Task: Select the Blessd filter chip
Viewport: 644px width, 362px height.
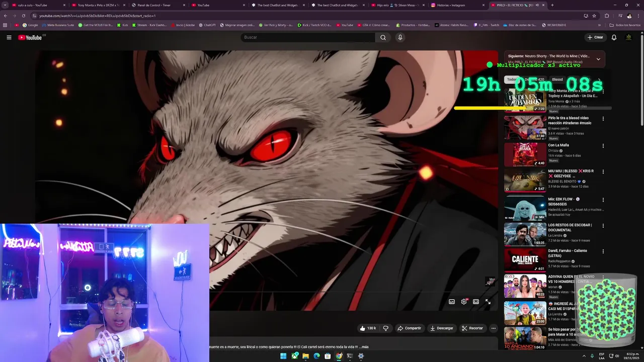Action: [557, 79]
